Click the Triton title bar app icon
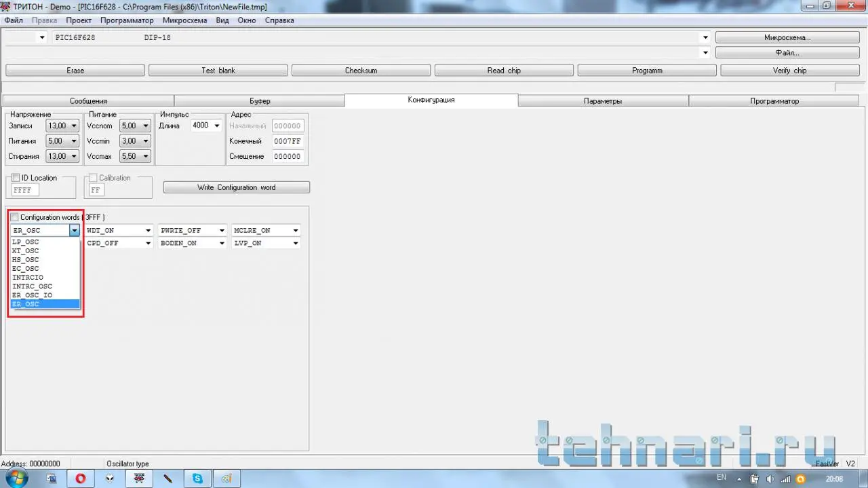This screenshot has width=868, height=488. 7,6
